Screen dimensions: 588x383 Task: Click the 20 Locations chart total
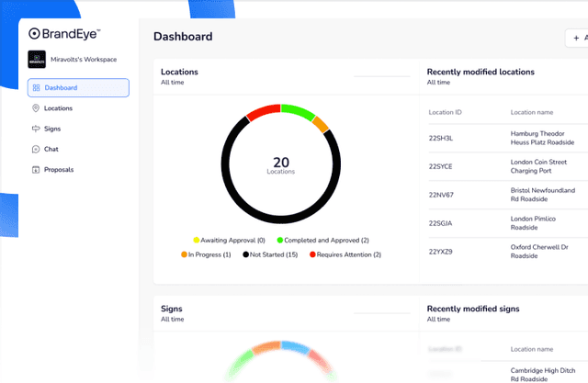coord(281,165)
